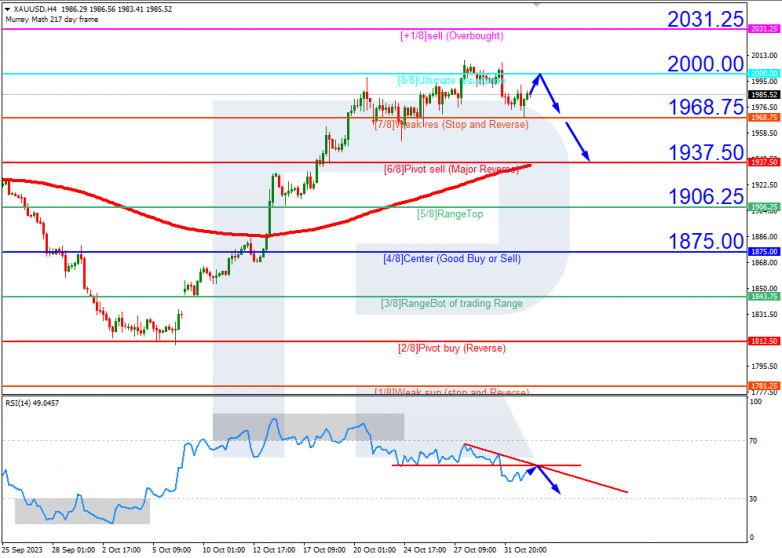Click the [2/8]Pivot buy (Reverse) label
The height and width of the screenshot is (558, 782).
(452, 348)
